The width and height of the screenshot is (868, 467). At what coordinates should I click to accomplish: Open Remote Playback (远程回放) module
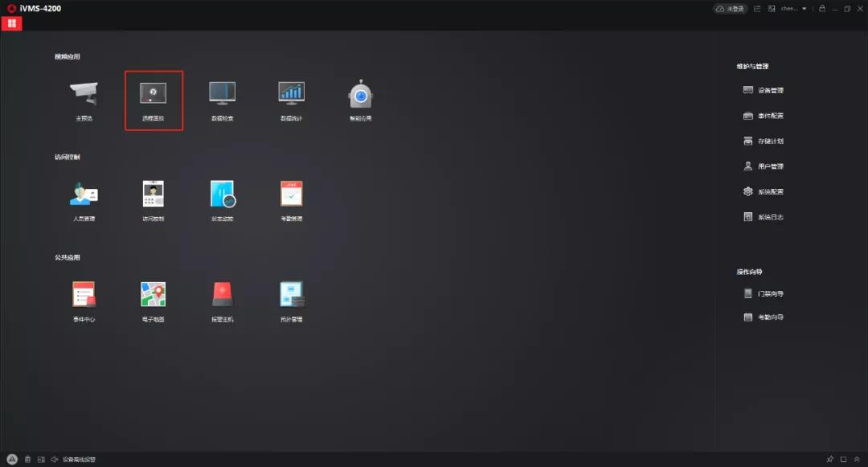tap(154, 94)
